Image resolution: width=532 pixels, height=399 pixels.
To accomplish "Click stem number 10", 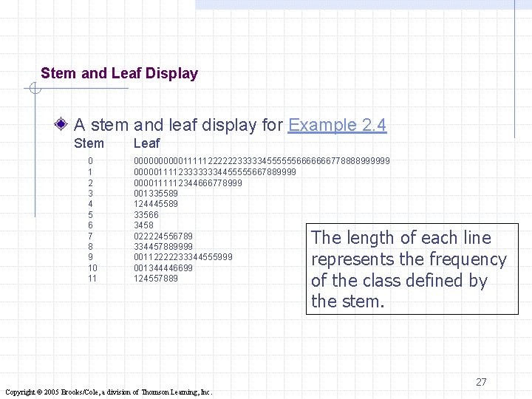I will coord(92,268).
